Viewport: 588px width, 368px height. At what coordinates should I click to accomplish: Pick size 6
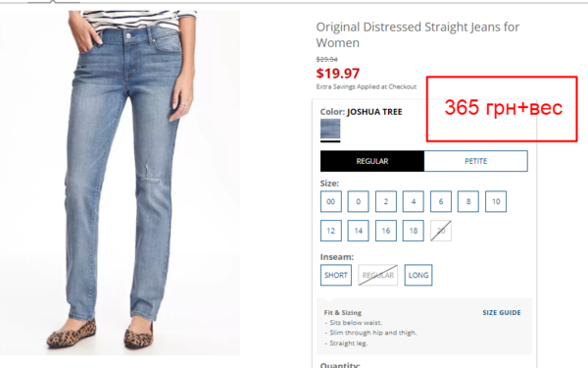441,201
